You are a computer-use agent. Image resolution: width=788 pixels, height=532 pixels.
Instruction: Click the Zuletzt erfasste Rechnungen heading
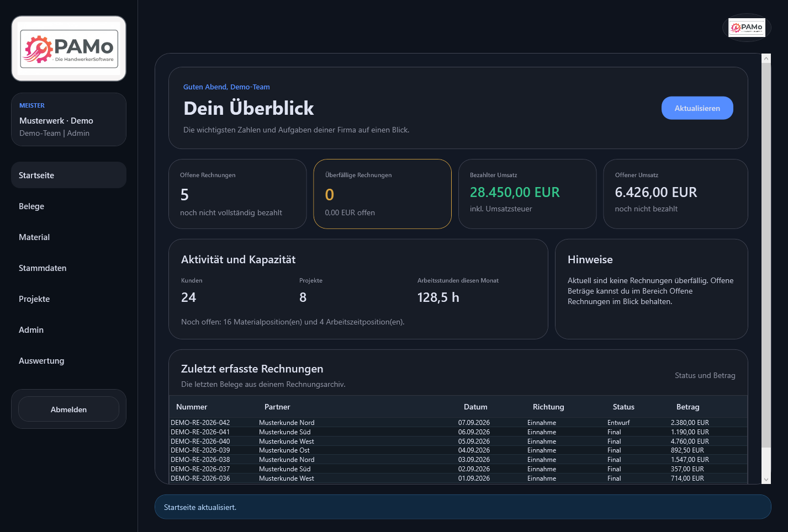[x=252, y=369]
